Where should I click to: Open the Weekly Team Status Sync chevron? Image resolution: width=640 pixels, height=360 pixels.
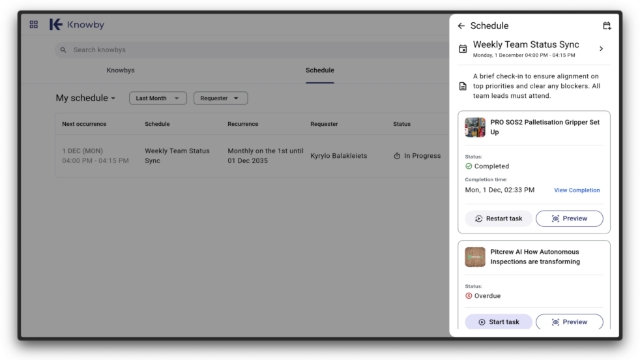(x=601, y=49)
